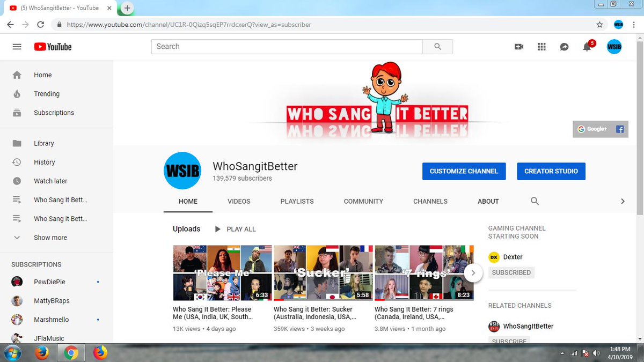
Task: Click the YouTube search field
Action: 287,47
